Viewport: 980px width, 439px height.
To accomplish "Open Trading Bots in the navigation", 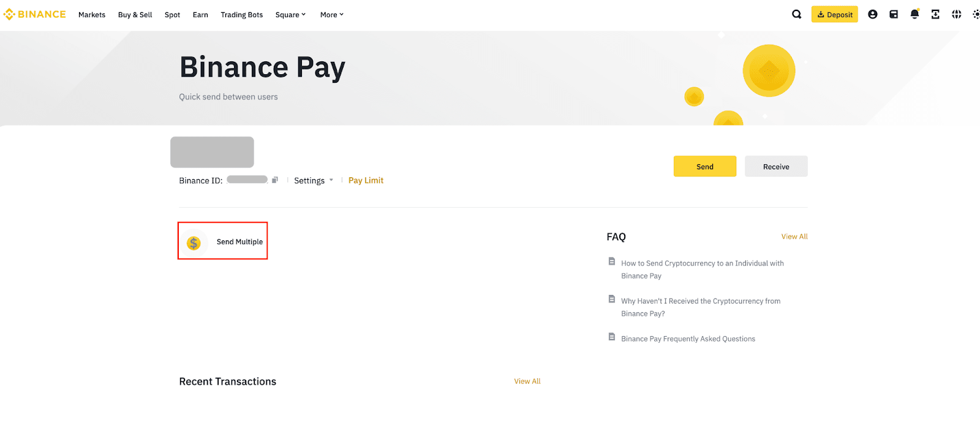I will tap(241, 15).
